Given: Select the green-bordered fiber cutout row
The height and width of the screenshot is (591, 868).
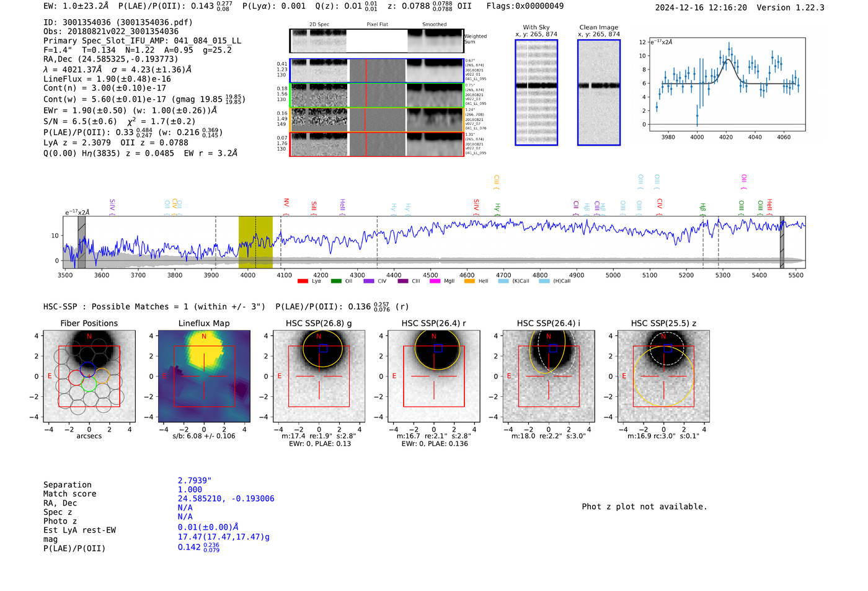Looking at the screenshot, I should click(376, 96).
